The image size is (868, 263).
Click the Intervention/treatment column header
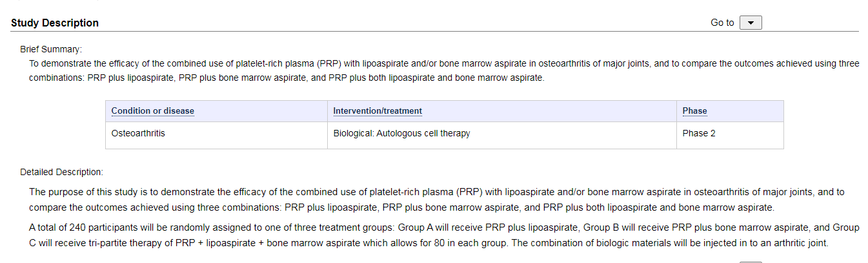pos(378,111)
